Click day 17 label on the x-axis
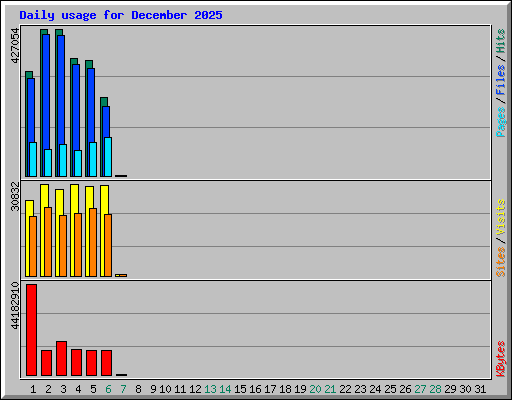Image resolution: width=512 pixels, height=400 pixels. (x=270, y=389)
